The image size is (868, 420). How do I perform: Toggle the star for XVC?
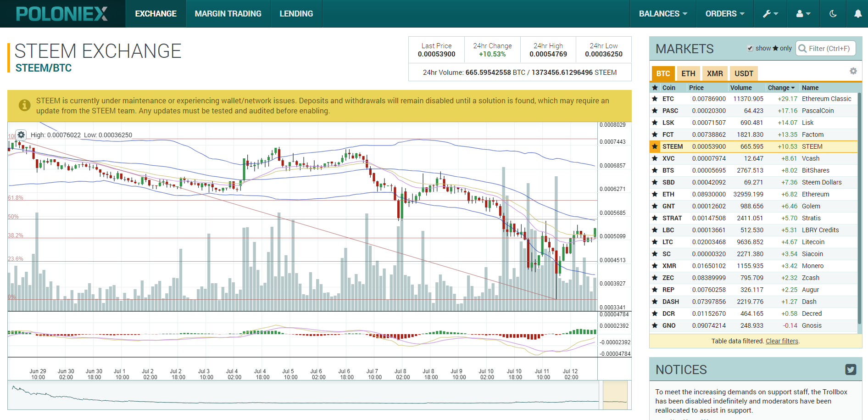click(x=655, y=158)
